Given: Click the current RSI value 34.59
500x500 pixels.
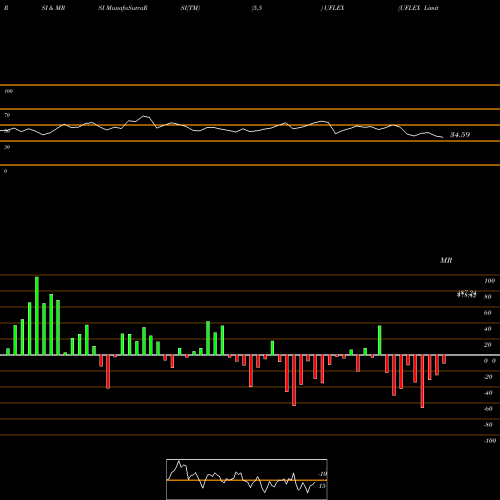Looking at the screenshot, I should click(x=460, y=135).
